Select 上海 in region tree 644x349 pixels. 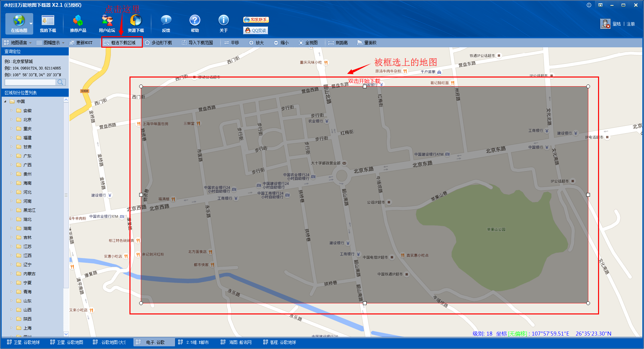click(x=27, y=328)
